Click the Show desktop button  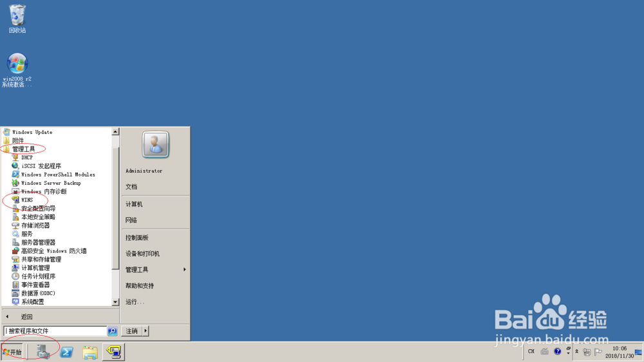tap(639, 352)
